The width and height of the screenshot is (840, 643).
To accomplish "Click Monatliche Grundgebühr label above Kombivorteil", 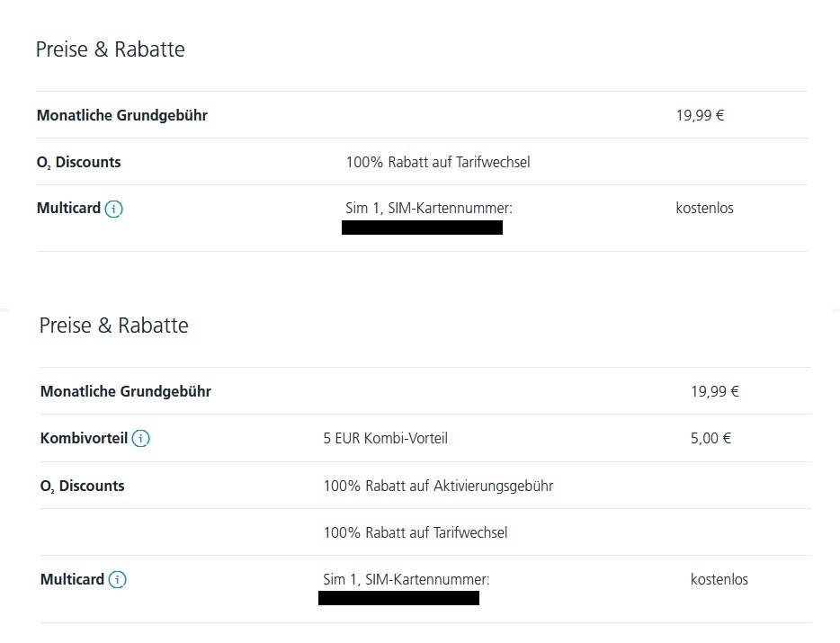I will [126, 391].
